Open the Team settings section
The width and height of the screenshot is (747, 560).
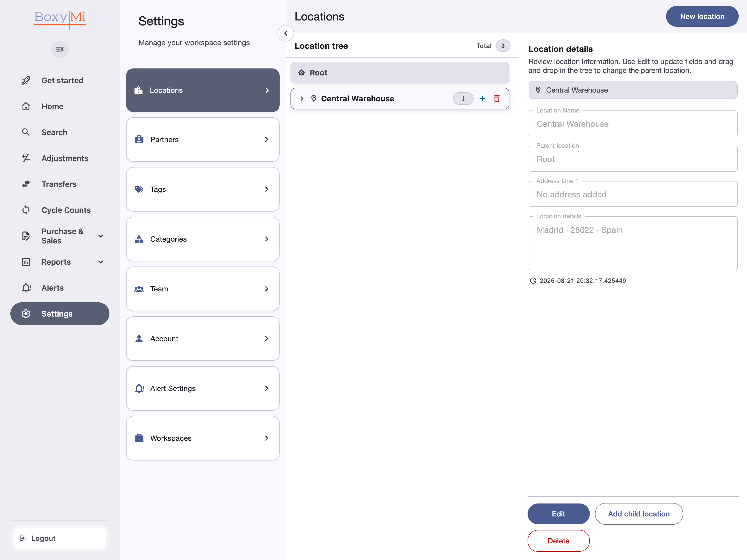click(x=203, y=289)
